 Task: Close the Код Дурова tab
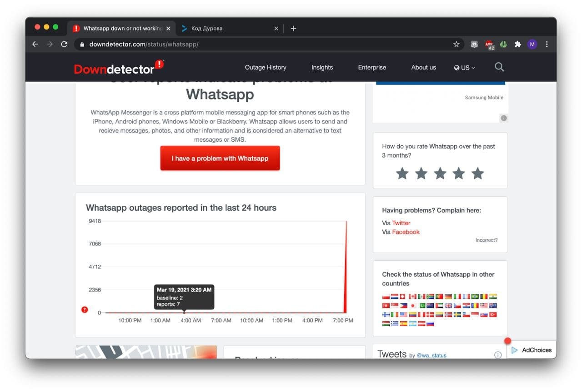click(x=276, y=28)
